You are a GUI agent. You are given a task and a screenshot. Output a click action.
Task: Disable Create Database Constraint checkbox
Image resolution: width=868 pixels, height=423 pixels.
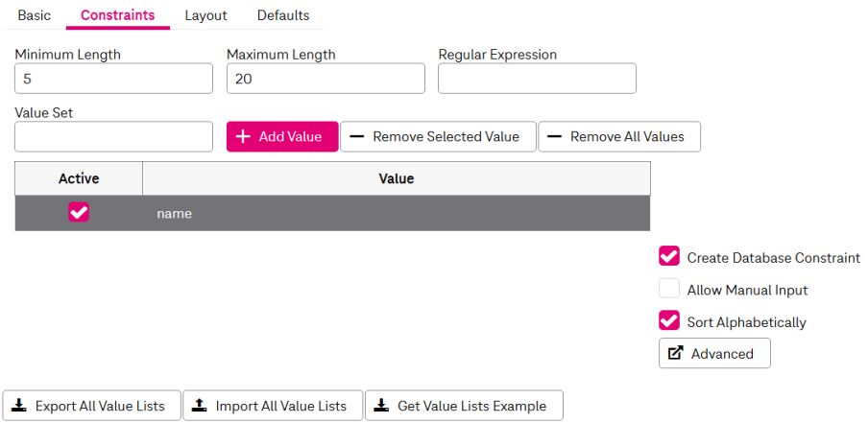tap(669, 257)
